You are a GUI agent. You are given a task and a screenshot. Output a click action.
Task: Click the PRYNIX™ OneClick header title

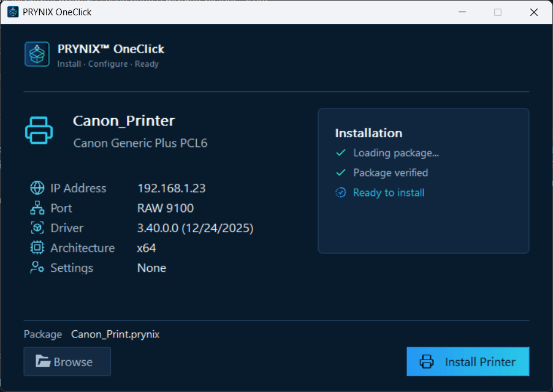point(111,49)
